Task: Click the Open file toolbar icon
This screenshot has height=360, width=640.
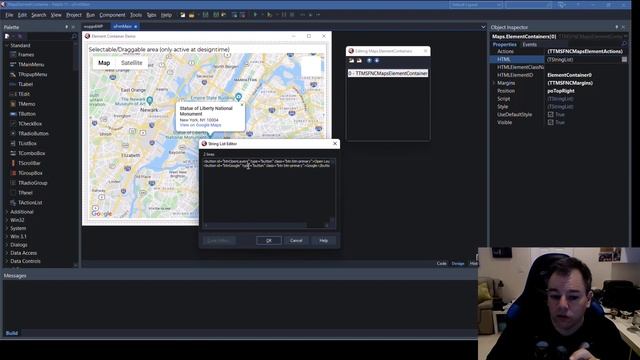Action: pos(191,15)
